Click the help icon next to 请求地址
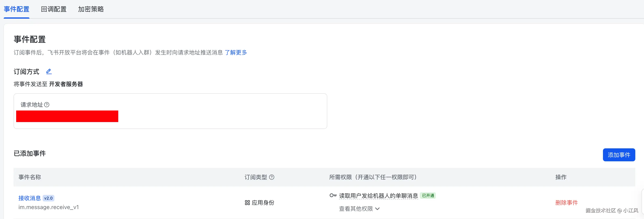This screenshot has width=644, height=219. tap(47, 105)
